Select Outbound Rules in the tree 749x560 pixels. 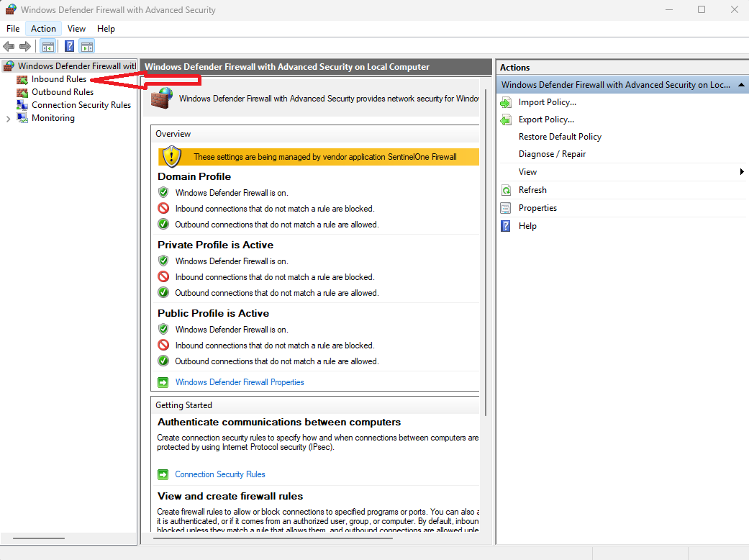(x=62, y=92)
